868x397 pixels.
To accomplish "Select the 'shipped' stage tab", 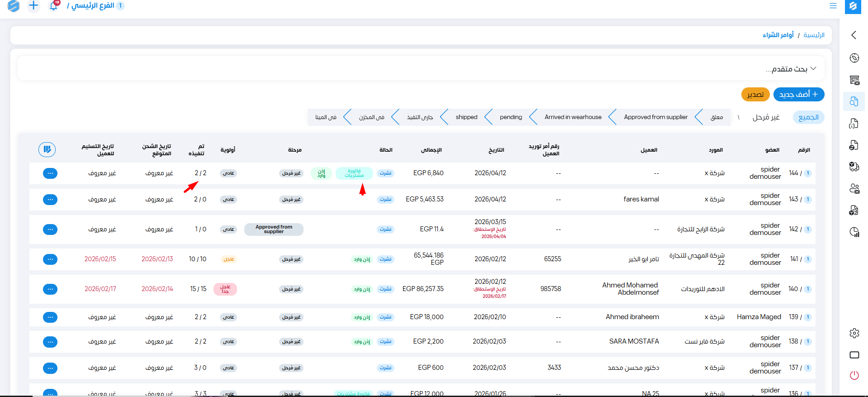I will [466, 117].
